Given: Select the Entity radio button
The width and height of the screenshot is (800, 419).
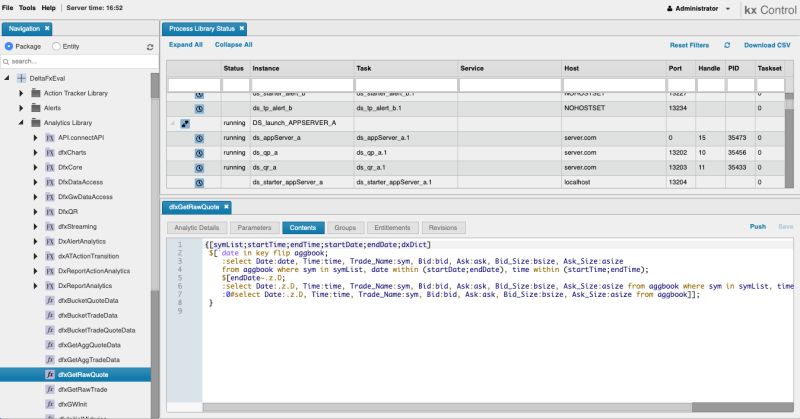Looking at the screenshot, I should tap(56, 46).
